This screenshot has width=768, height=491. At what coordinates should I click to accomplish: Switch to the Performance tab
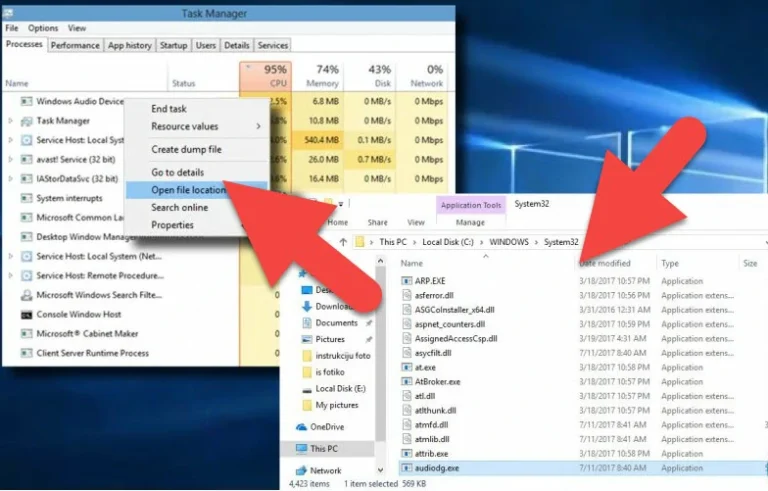click(x=75, y=45)
